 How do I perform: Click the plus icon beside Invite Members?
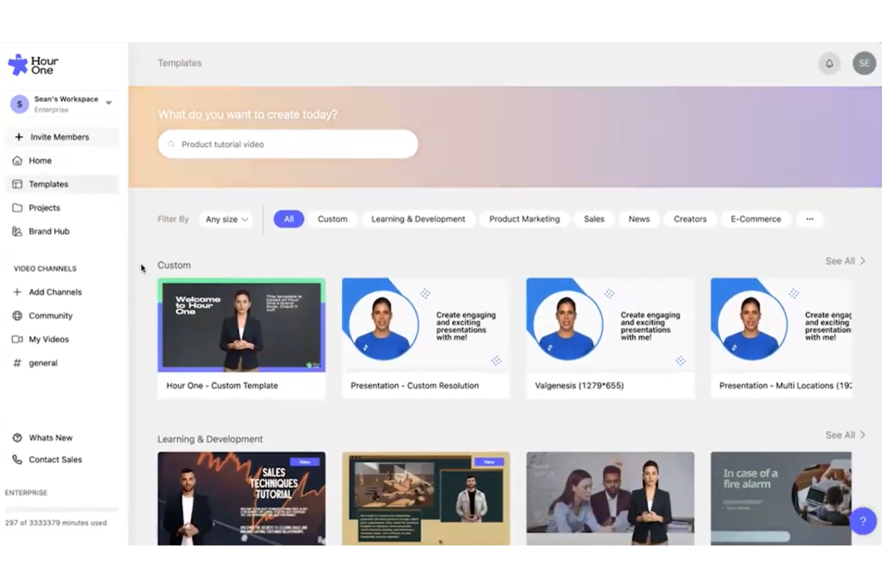pos(18,137)
